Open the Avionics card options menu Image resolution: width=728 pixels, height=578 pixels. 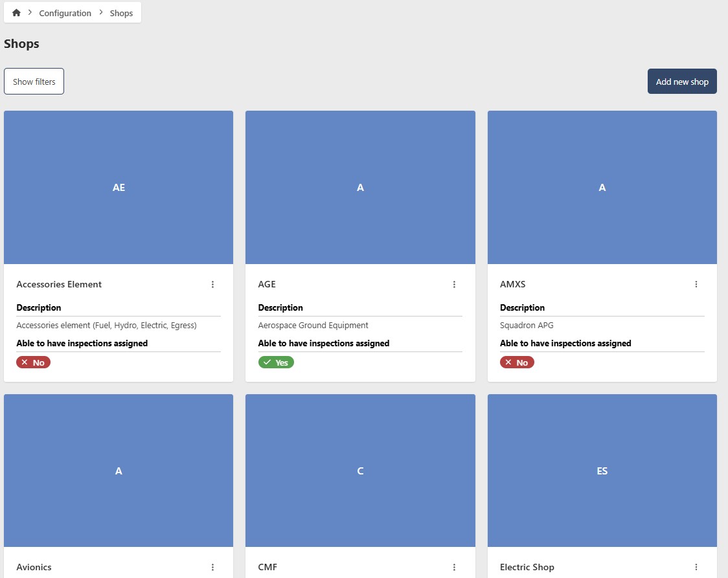[212, 567]
